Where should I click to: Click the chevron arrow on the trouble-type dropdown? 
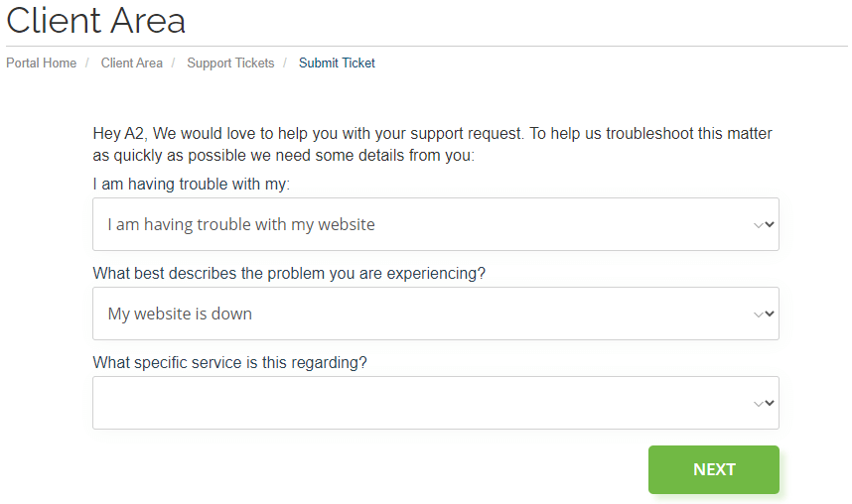click(x=764, y=224)
